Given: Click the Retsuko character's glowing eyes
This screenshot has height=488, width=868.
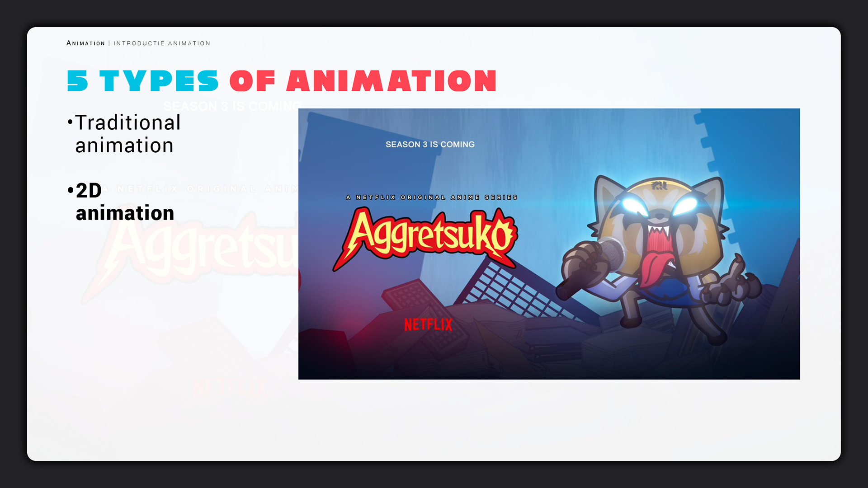Looking at the screenshot, I should 659,206.
